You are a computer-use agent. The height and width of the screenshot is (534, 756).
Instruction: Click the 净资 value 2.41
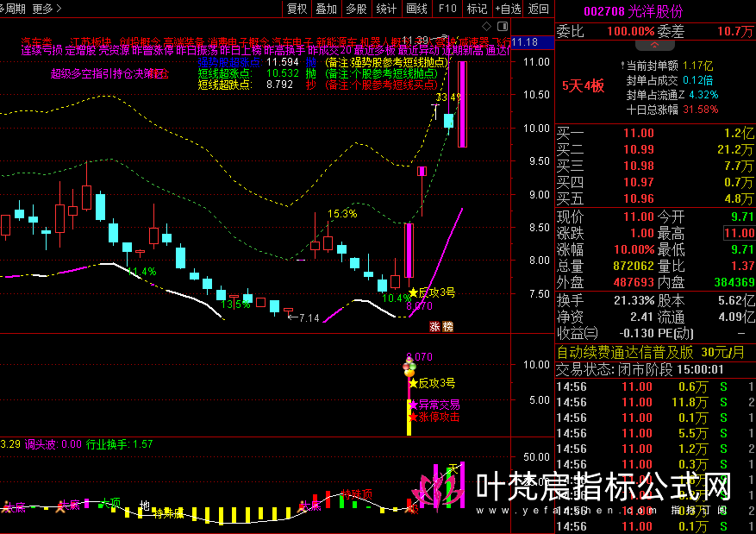pos(642,317)
